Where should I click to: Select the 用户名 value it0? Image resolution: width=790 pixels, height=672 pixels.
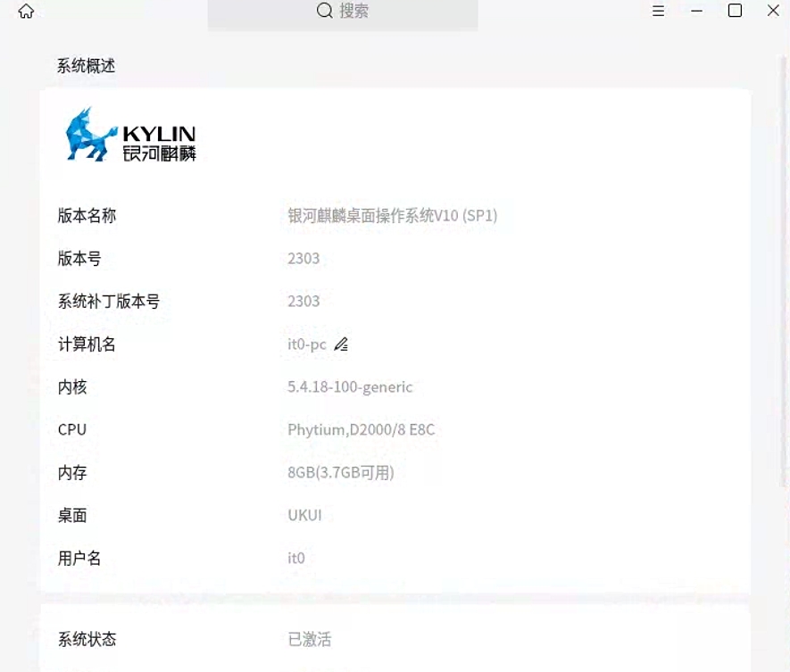[x=296, y=558]
